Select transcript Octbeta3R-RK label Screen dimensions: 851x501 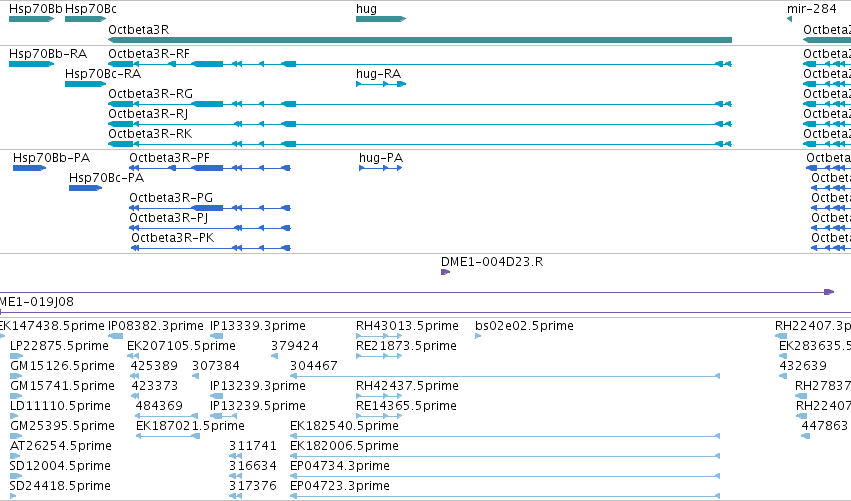pos(150,134)
